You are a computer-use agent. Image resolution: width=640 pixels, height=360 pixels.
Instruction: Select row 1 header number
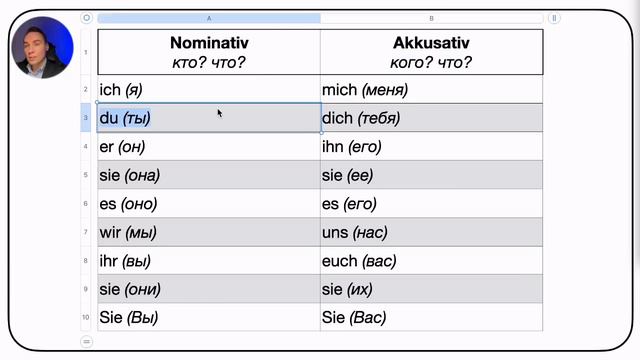[86, 52]
